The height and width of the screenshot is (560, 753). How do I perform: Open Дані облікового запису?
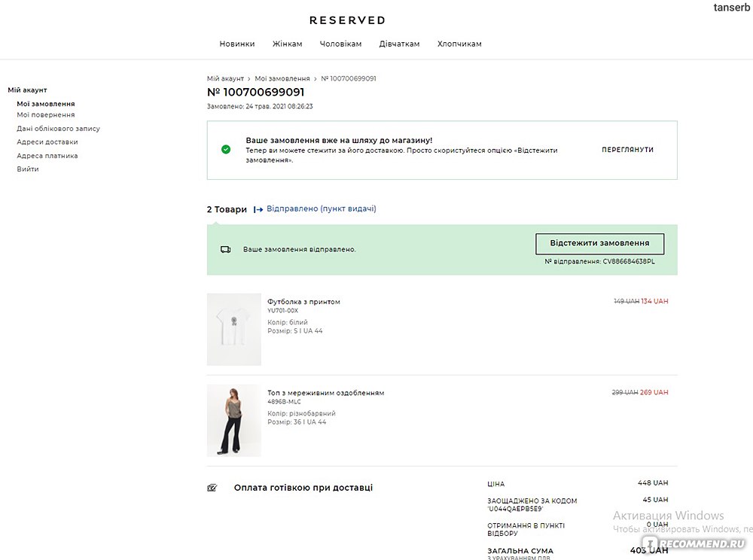point(58,129)
